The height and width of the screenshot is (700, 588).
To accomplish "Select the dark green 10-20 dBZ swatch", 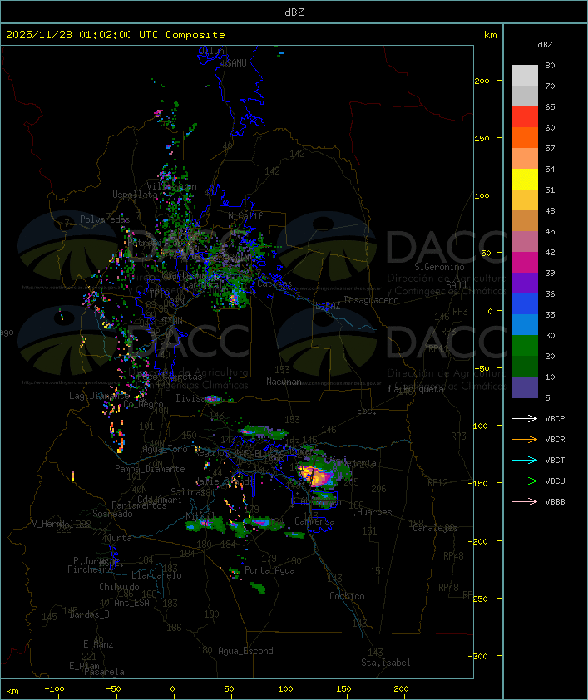I will 525,366.
